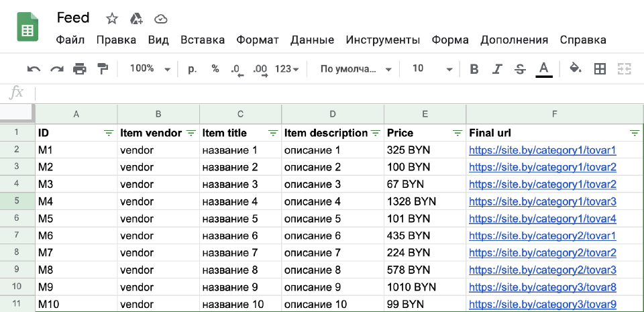
Task: Open the borders grid icon
Action: coord(600,69)
